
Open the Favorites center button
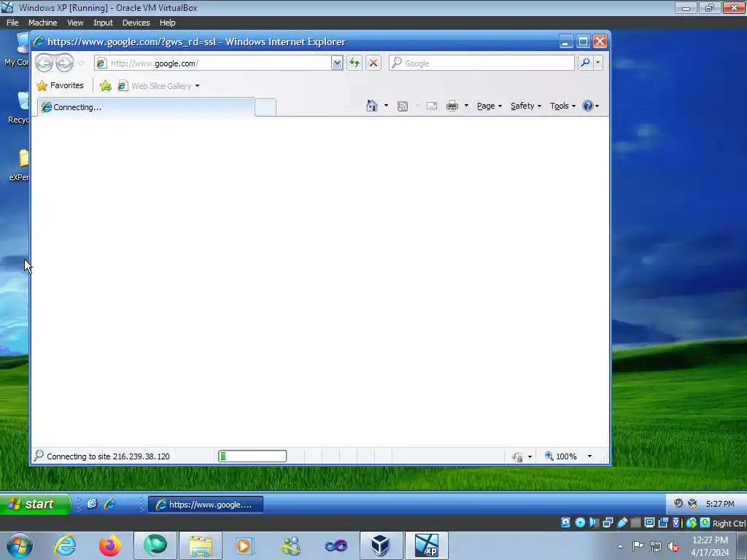point(60,86)
